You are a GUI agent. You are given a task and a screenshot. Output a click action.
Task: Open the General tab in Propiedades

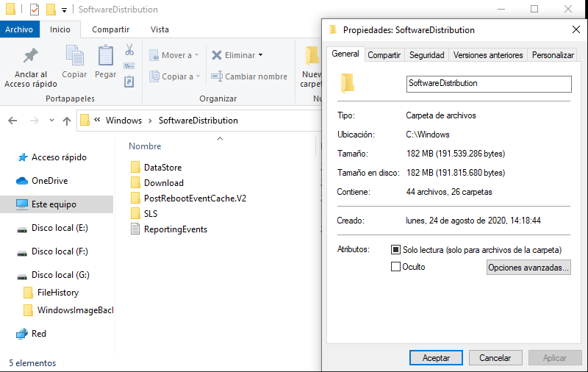[345, 54]
